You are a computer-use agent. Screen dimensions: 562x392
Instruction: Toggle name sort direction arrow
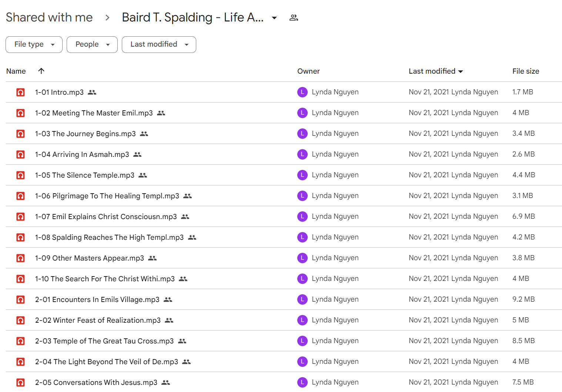click(41, 71)
